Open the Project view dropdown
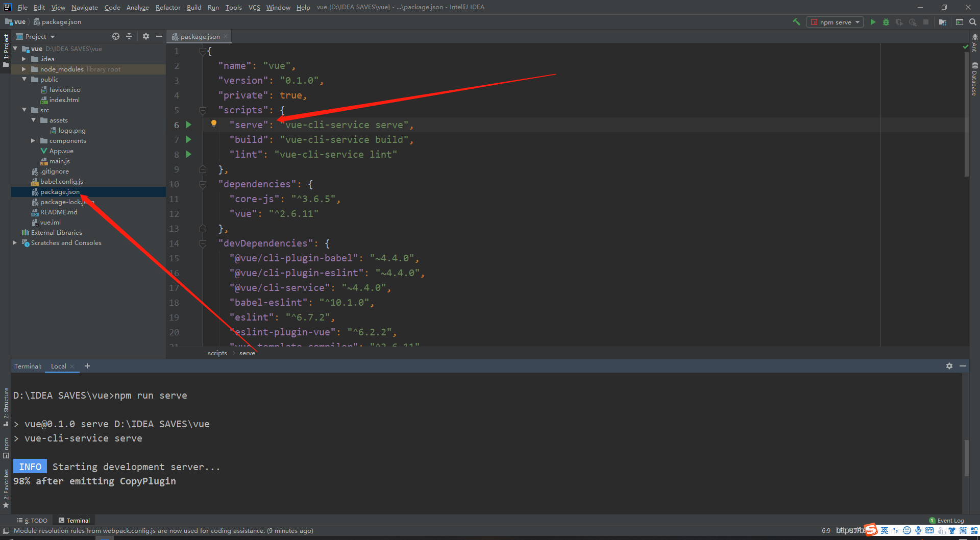Image resolution: width=980 pixels, height=540 pixels. [x=36, y=36]
